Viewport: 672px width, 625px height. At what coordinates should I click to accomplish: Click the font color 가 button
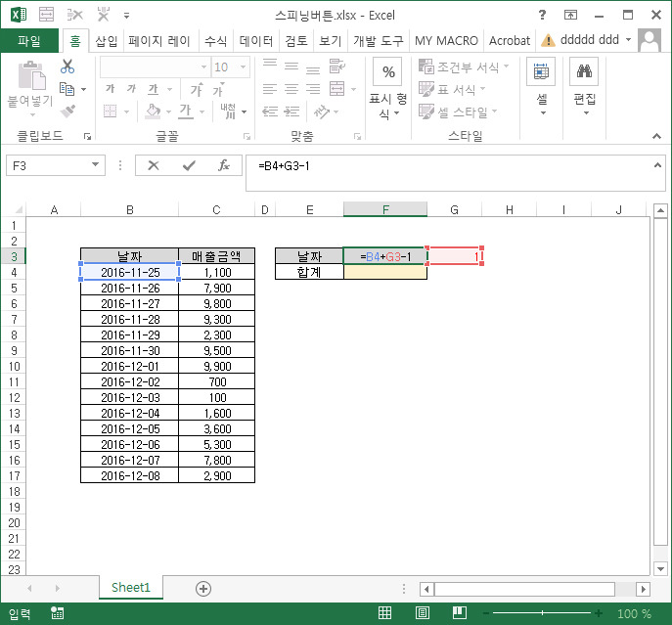[x=185, y=112]
